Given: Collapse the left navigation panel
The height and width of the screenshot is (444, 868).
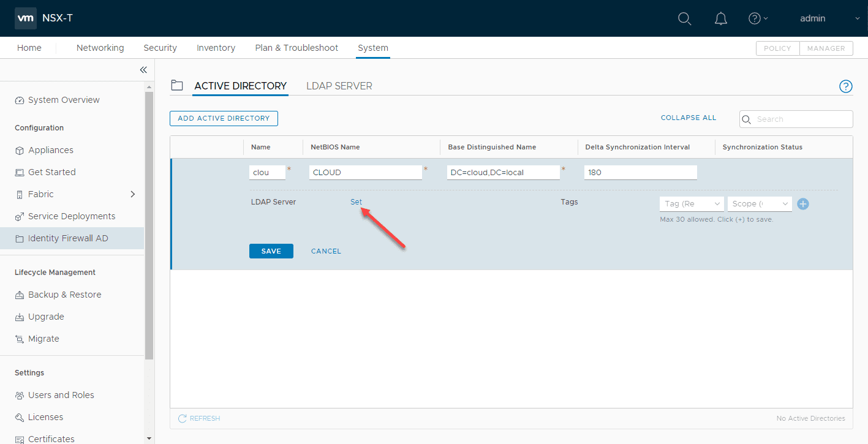Looking at the screenshot, I should (x=143, y=70).
